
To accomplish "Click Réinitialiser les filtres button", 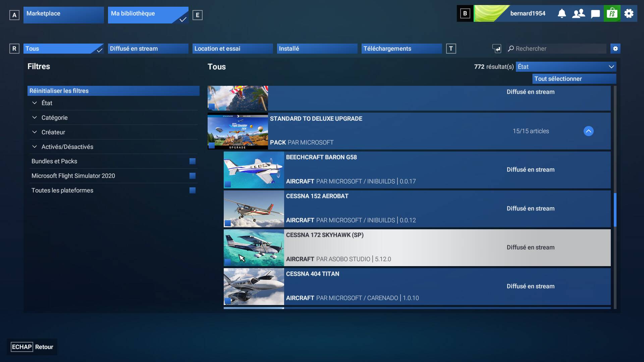I will pyautogui.click(x=113, y=91).
